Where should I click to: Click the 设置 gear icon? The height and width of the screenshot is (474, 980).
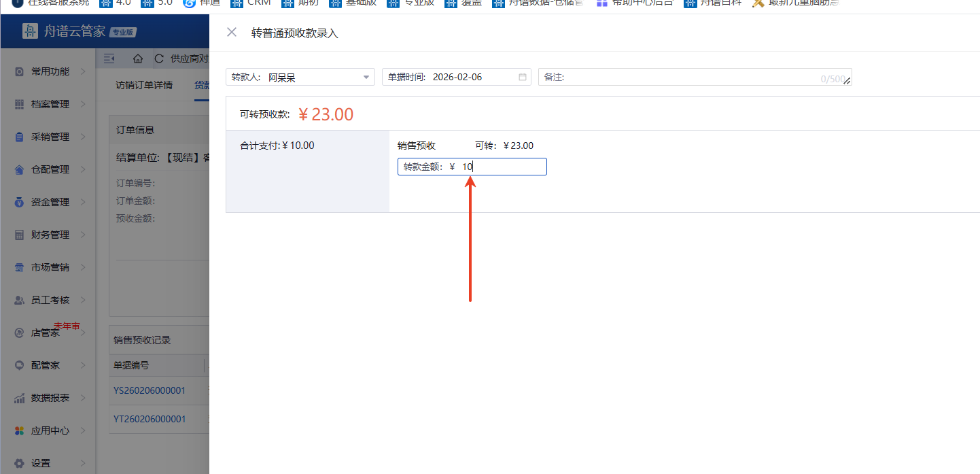[x=19, y=463]
